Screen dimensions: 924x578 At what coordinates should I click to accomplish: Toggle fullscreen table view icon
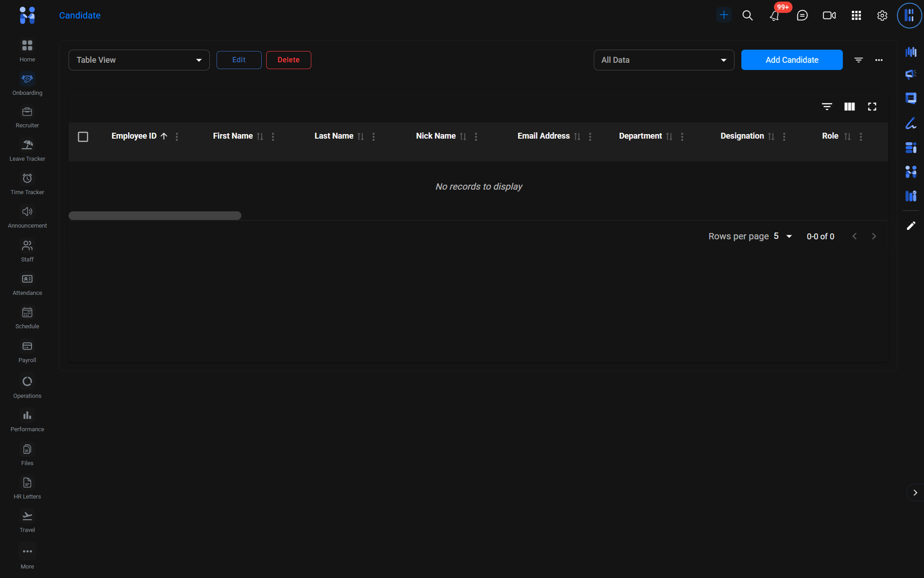[872, 107]
